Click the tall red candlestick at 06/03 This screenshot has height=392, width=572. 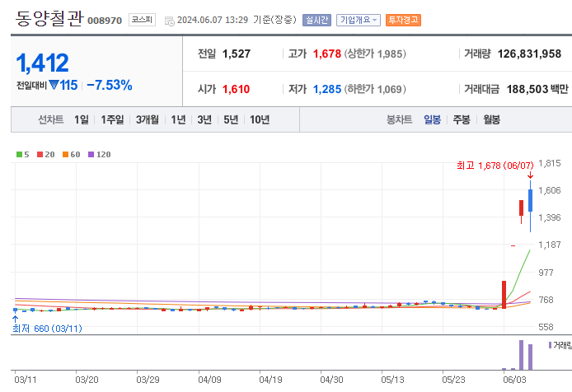pos(504,295)
